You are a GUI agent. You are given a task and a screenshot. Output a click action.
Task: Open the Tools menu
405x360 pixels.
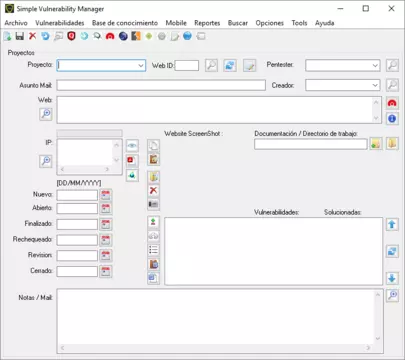pyautogui.click(x=299, y=23)
